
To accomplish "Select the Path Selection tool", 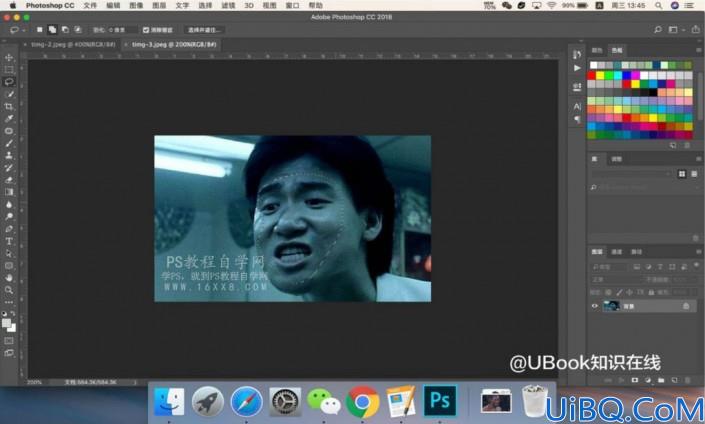I will (x=9, y=253).
